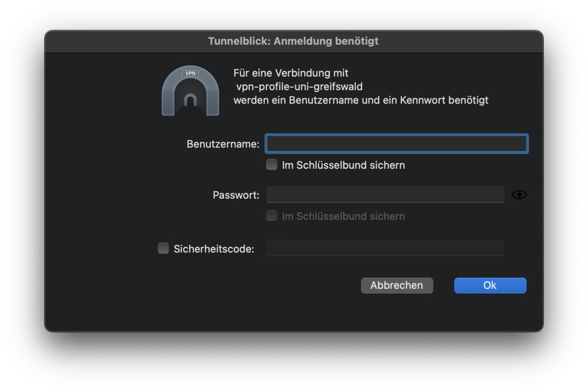This screenshot has height=391, width=588.
Task: Click greyed "Im Schlüsselbund sichern" label under Passwort
Action: pyautogui.click(x=343, y=216)
